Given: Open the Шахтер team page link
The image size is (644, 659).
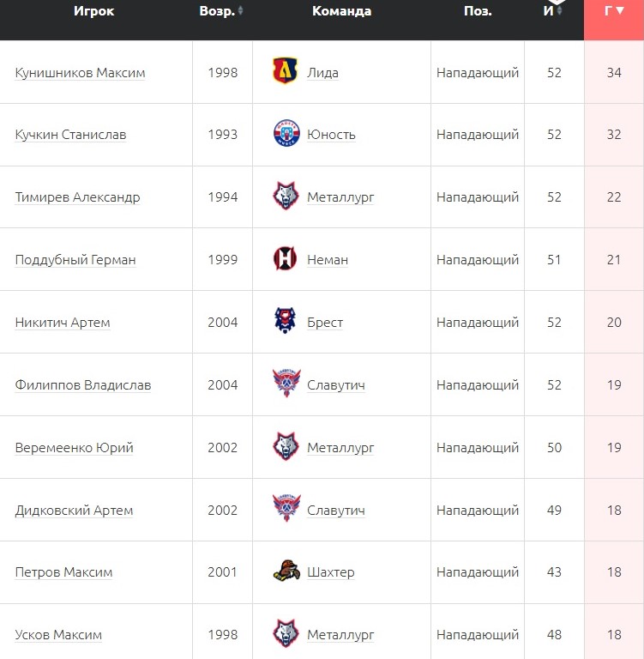Looking at the screenshot, I should pyautogui.click(x=330, y=572).
